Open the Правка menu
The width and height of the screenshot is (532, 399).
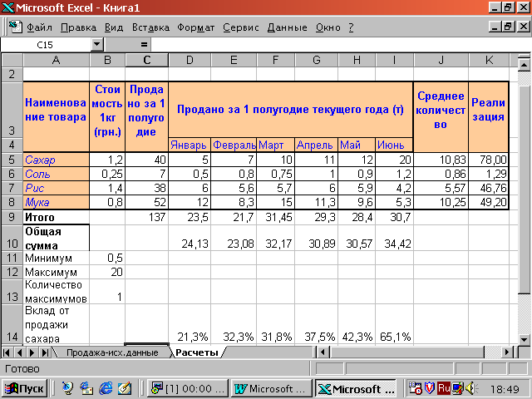click(x=78, y=27)
